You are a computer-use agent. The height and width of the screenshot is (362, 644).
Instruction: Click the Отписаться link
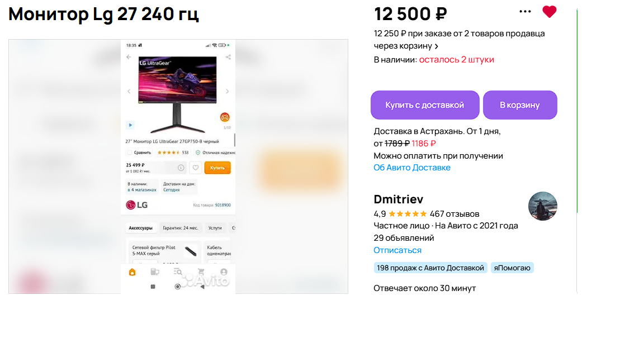pos(397,250)
